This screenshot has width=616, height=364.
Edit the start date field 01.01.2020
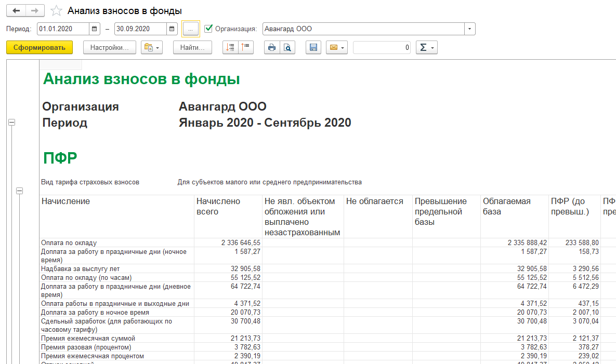pyautogui.click(x=63, y=29)
